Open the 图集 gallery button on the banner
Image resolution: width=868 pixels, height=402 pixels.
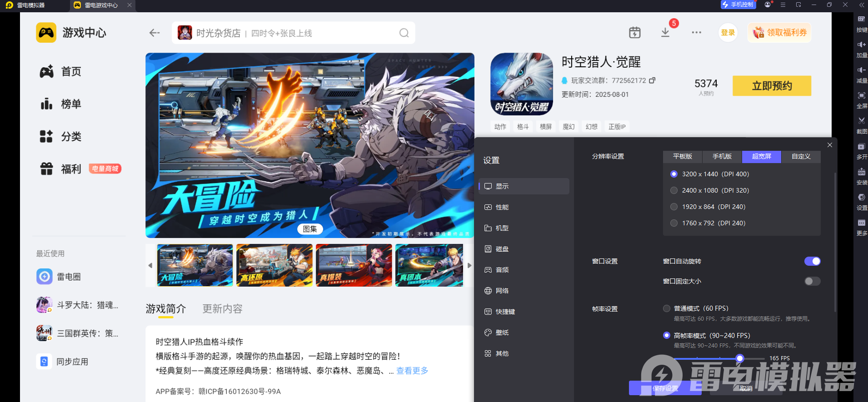[310, 229]
